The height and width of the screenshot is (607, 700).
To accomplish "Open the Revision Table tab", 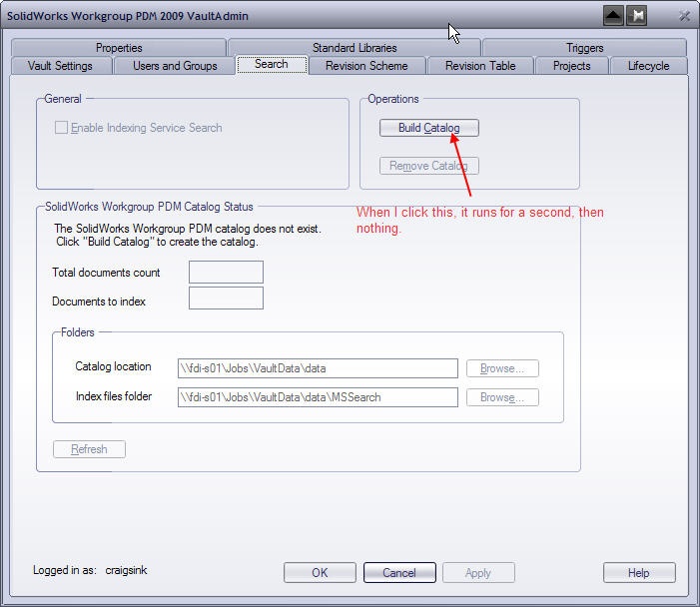I will [480, 66].
